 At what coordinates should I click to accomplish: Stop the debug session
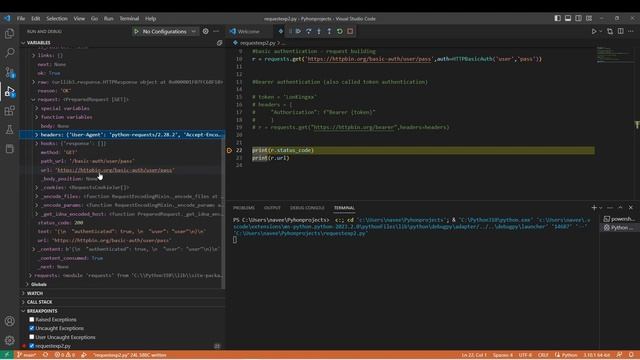point(350,31)
